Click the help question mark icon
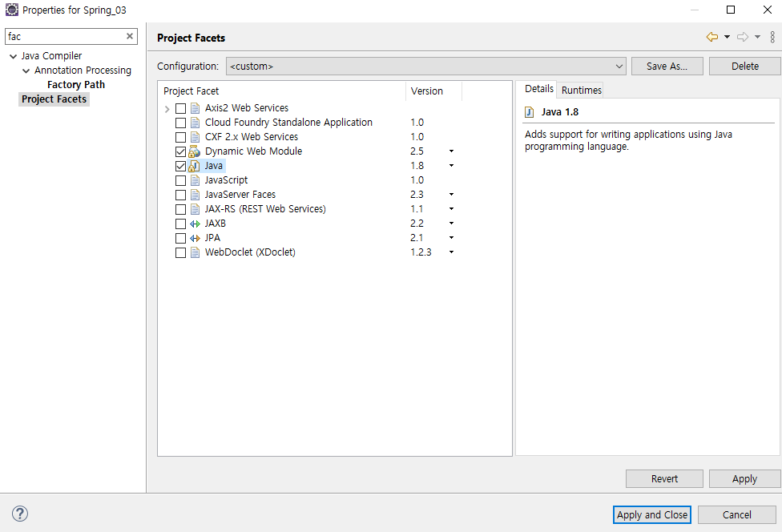This screenshot has width=782, height=532. click(20, 514)
